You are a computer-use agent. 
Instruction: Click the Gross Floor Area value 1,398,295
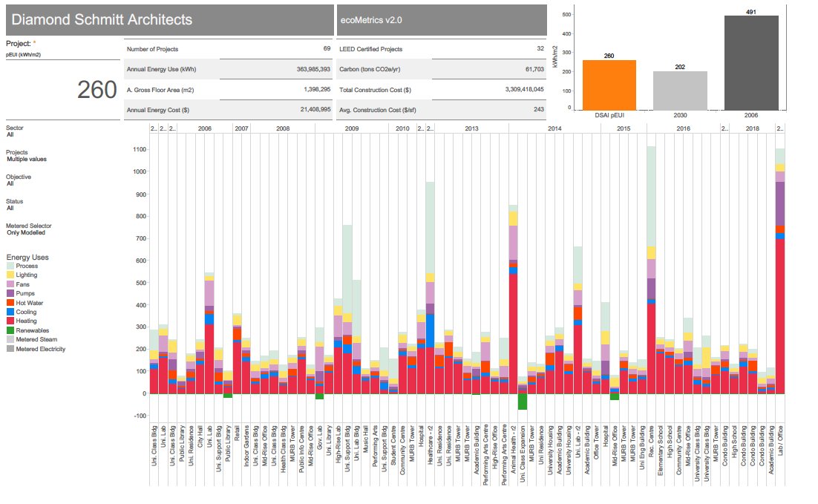(x=317, y=89)
